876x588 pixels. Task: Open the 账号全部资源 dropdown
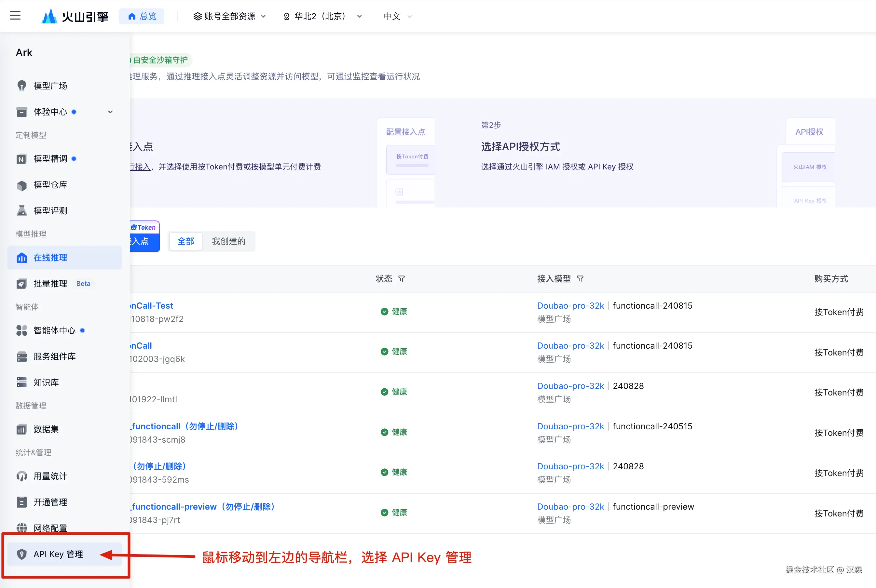(229, 17)
